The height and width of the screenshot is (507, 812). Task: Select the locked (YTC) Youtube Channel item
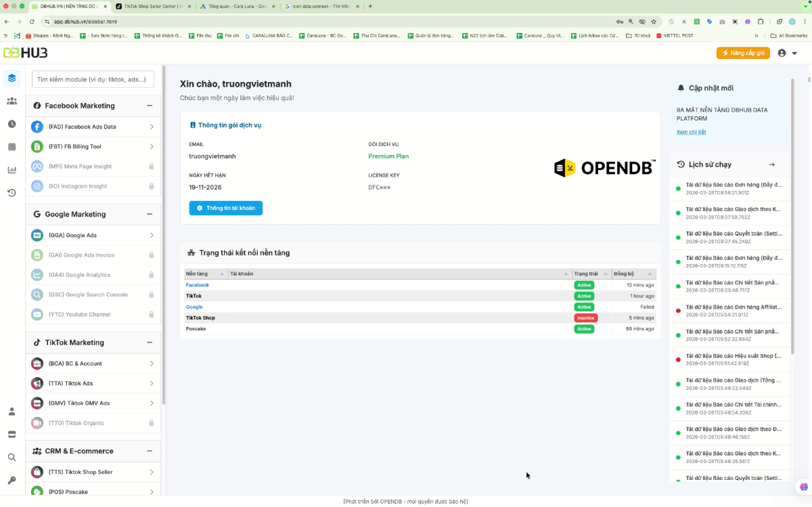[x=93, y=314]
